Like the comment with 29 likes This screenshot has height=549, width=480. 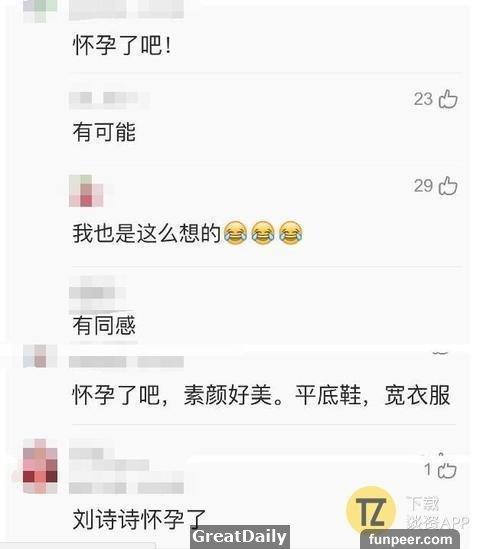(x=448, y=185)
